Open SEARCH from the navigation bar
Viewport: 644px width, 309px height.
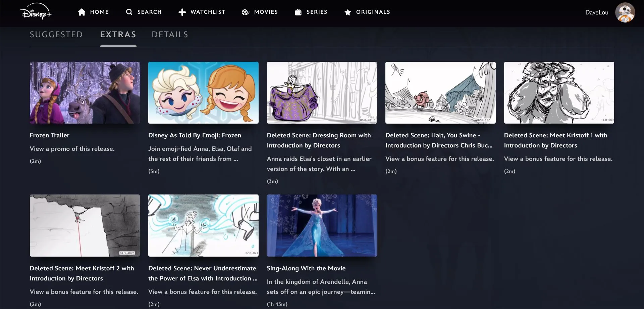coord(150,12)
